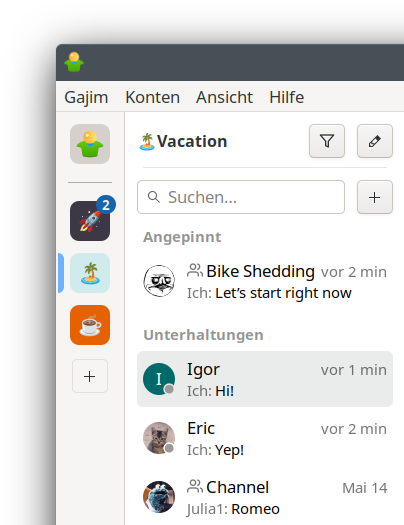Image resolution: width=404 pixels, height=525 pixels.
Task: Expand the Ansicht menu
Action: click(x=224, y=97)
